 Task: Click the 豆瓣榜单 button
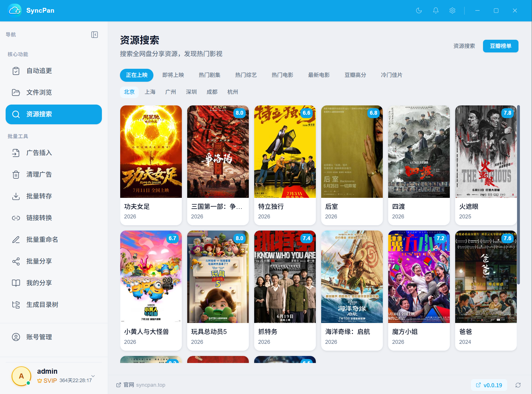click(500, 46)
